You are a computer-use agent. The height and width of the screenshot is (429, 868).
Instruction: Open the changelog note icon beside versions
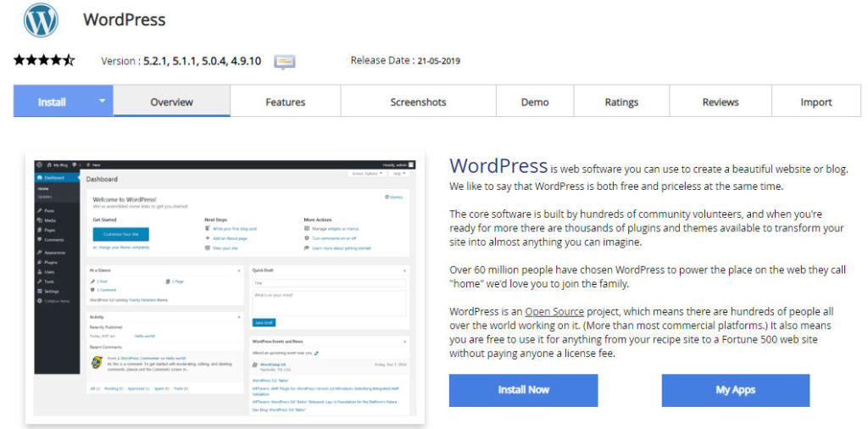(285, 61)
